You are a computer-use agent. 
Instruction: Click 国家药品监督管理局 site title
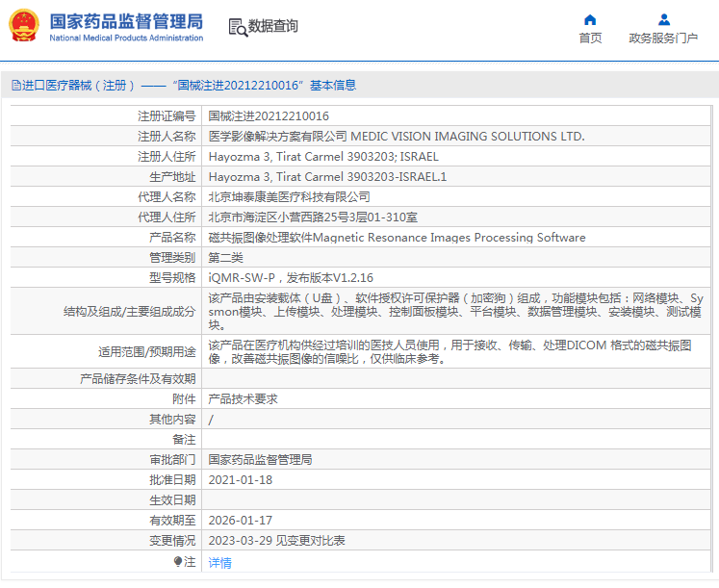click(126, 21)
